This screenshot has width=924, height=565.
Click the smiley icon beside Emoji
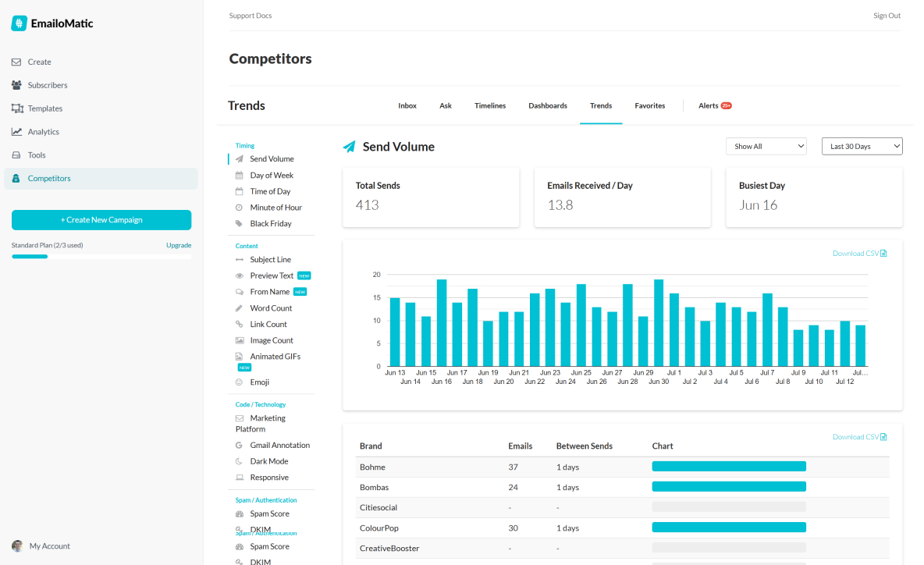pyautogui.click(x=240, y=382)
